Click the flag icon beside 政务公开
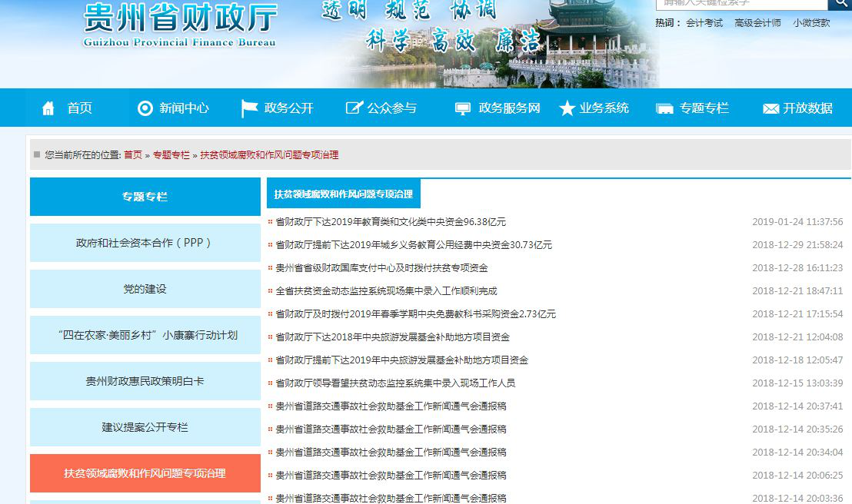The height and width of the screenshot is (504, 852). tap(249, 108)
